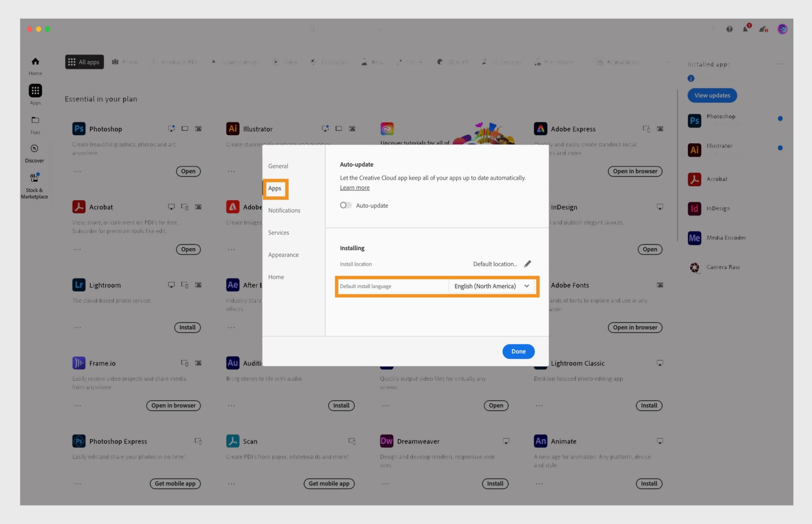Open the user profile avatar
The height and width of the screenshot is (524, 812).
coord(782,29)
